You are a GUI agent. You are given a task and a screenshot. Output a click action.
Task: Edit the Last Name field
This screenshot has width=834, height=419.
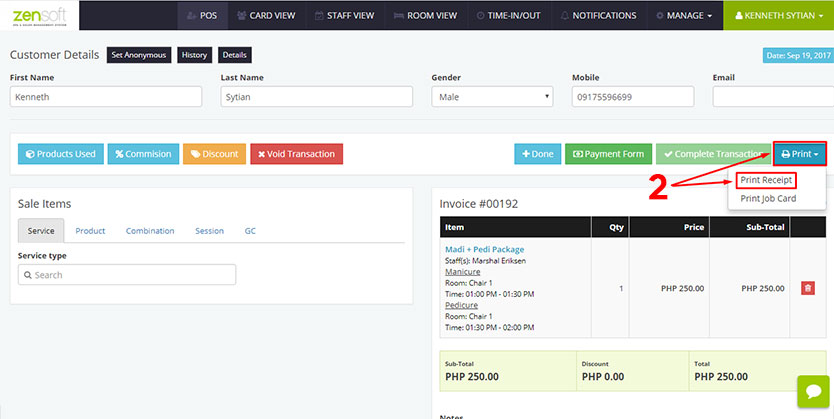coord(316,97)
